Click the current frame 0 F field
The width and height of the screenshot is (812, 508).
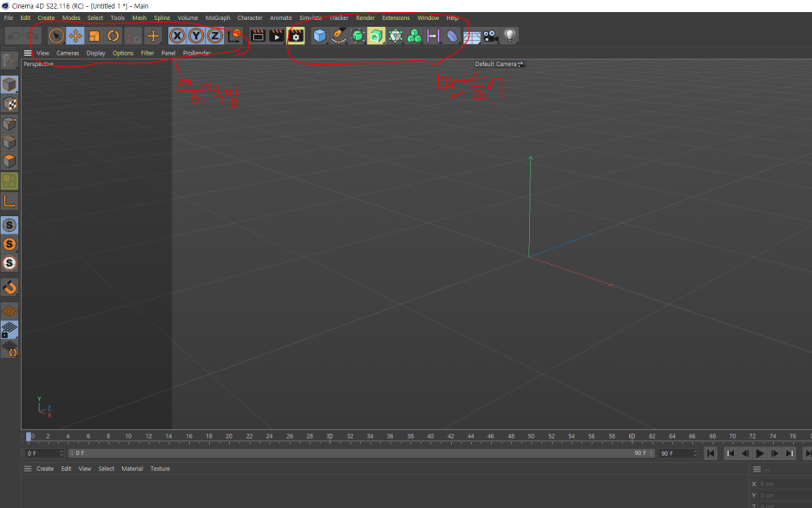(x=44, y=453)
